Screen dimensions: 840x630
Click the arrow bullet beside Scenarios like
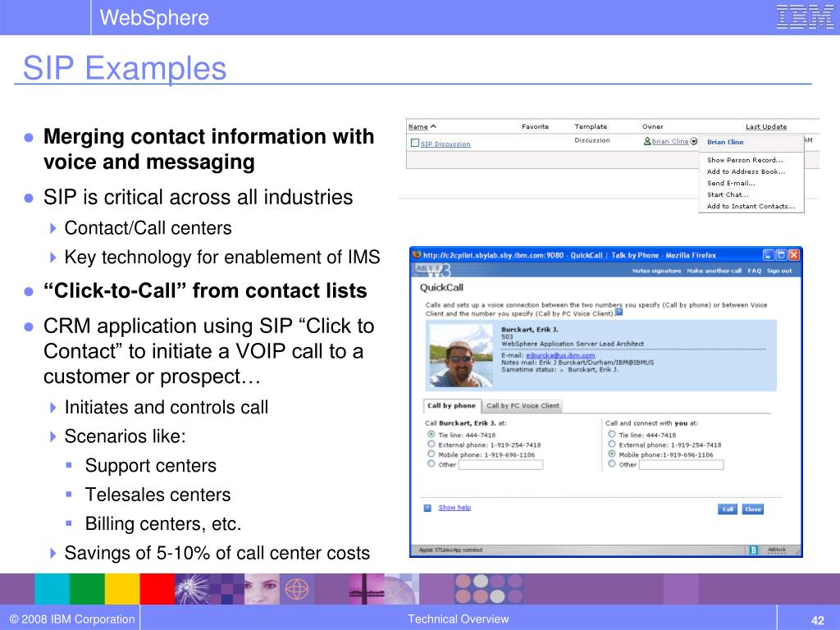52,436
